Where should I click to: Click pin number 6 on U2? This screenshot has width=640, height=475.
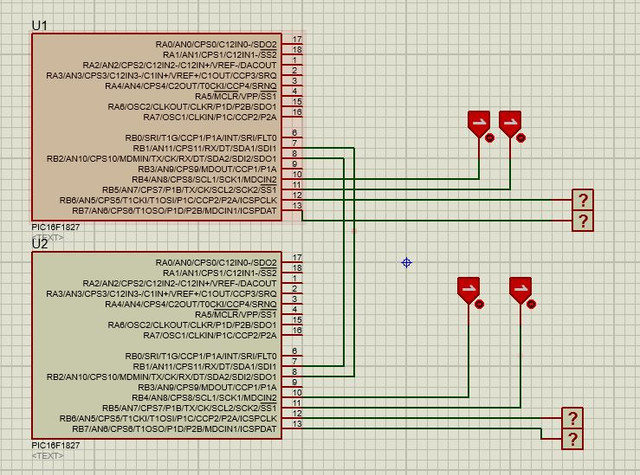(x=295, y=351)
